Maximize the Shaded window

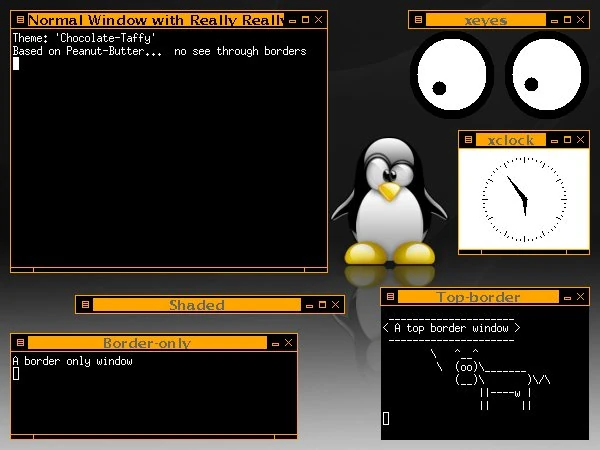323,305
